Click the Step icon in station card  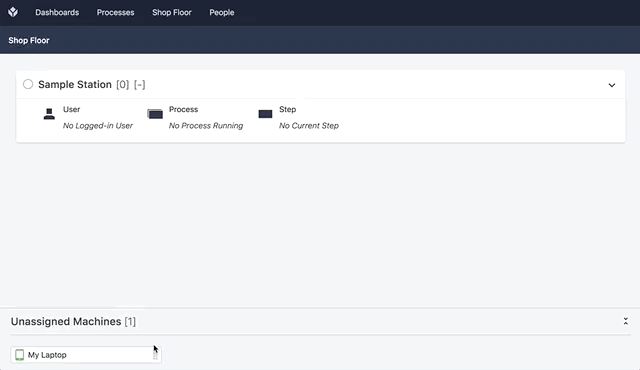(265, 114)
